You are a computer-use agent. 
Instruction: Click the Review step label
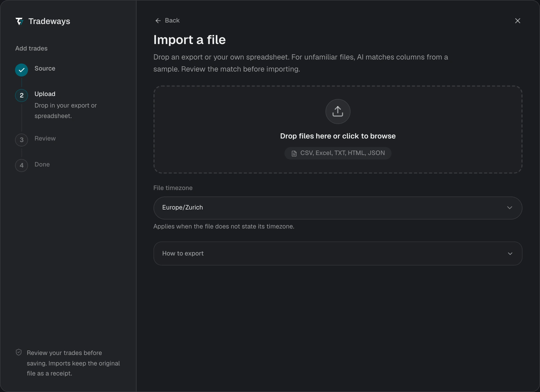pyautogui.click(x=45, y=138)
